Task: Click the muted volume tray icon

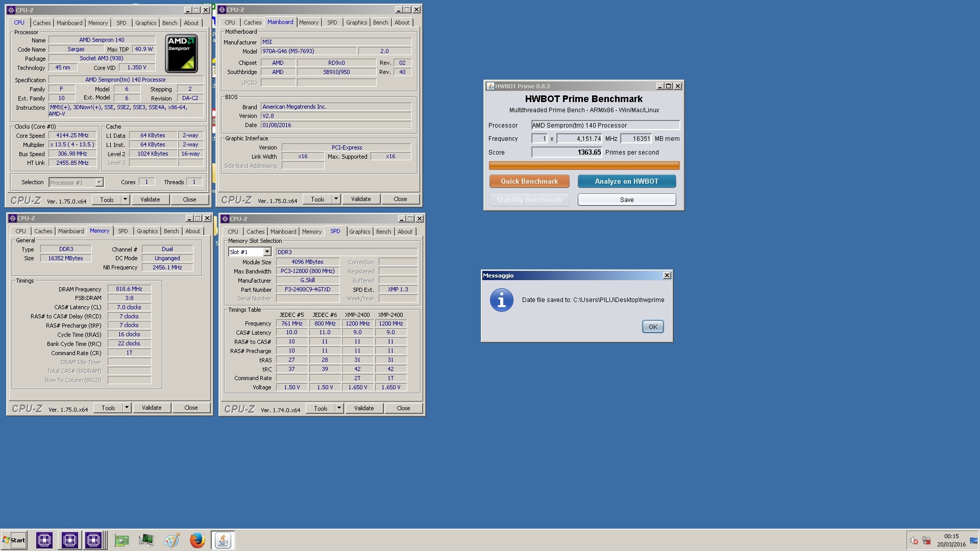Action: coord(914,540)
